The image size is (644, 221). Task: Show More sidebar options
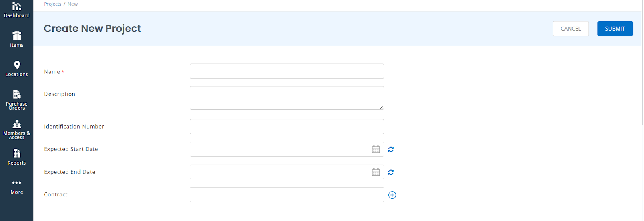point(17,187)
